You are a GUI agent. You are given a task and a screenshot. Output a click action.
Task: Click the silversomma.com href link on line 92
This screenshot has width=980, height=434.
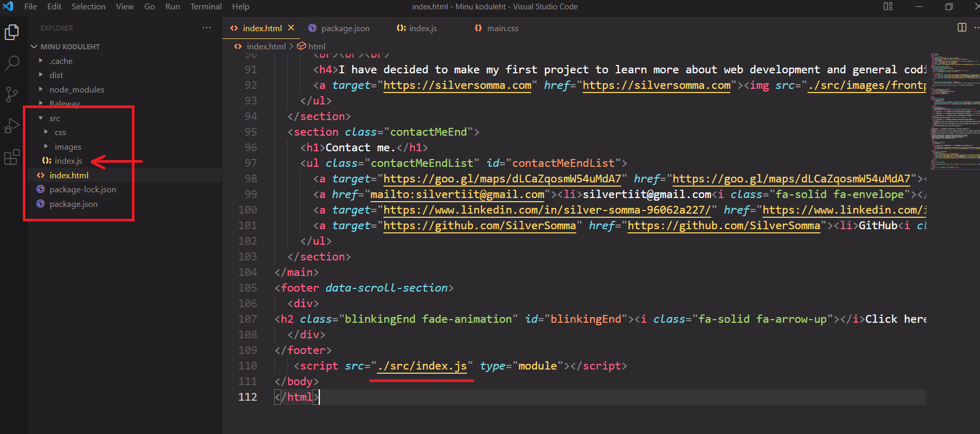click(656, 85)
